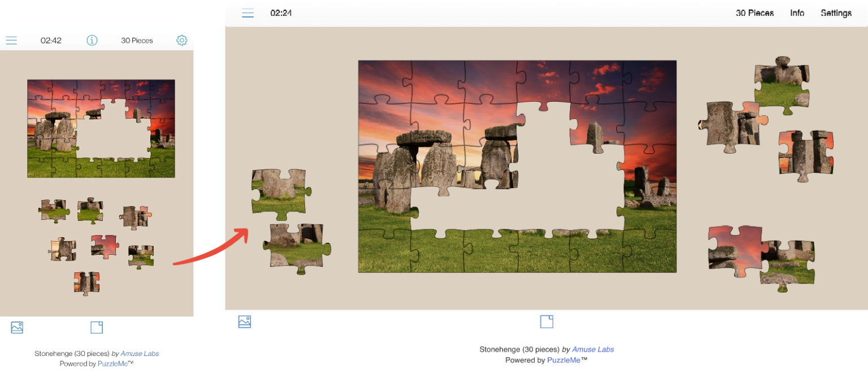868x374 pixels.
Task: Open Info in the desktop header
Action: 797,13
